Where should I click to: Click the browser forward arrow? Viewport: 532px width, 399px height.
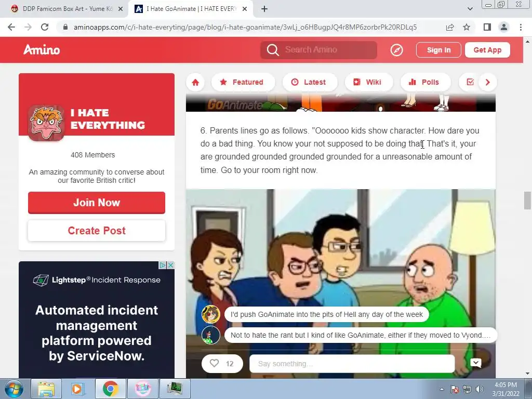click(28, 27)
